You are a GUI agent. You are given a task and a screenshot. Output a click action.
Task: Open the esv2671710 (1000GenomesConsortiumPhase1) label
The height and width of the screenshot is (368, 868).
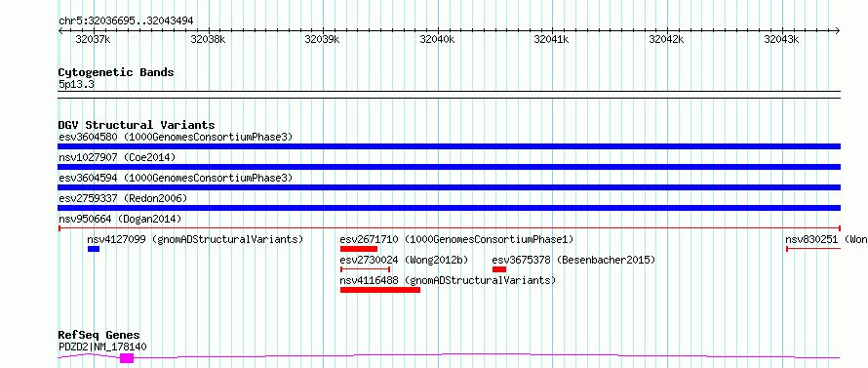pos(456,239)
